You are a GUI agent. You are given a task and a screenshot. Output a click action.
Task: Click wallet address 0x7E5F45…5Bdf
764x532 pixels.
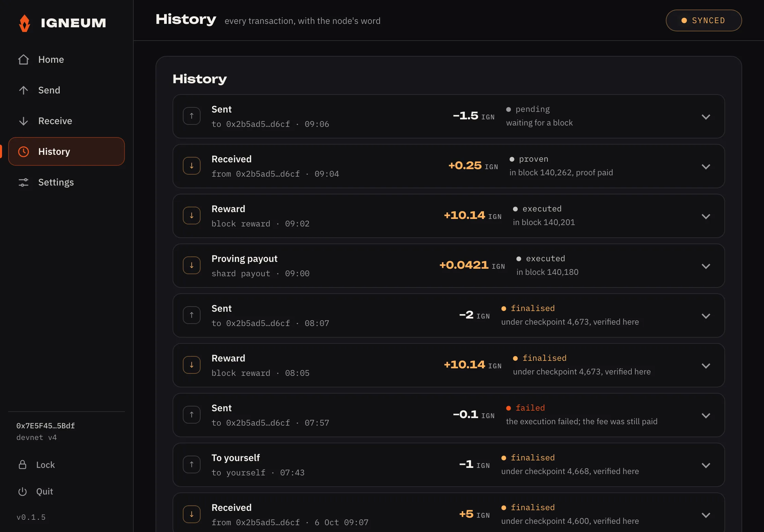tap(45, 426)
